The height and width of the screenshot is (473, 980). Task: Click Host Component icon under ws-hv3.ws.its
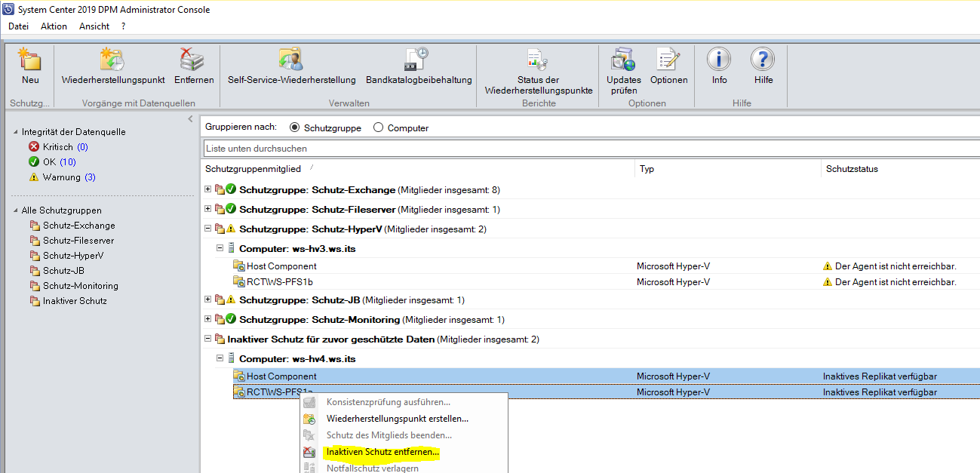(x=239, y=266)
